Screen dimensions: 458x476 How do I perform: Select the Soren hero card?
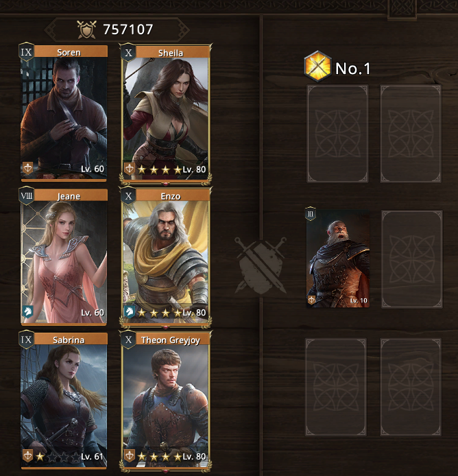click(64, 112)
